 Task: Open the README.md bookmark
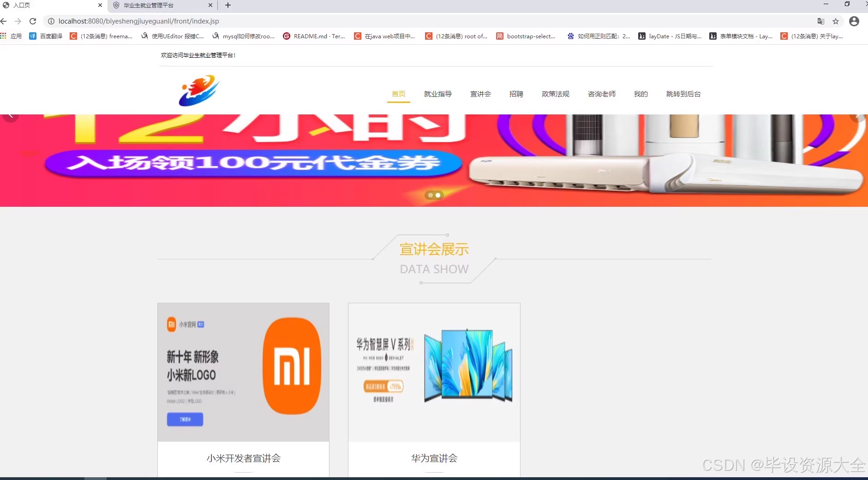pos(314,36)
